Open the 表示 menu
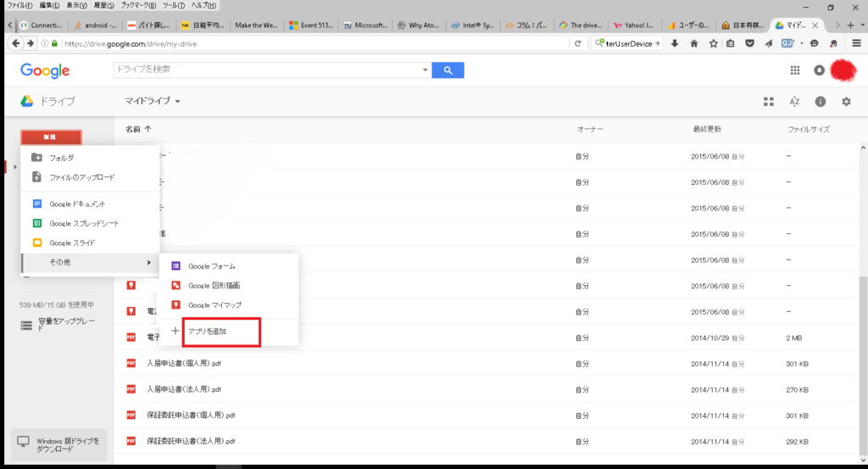868x469 pixels. 76,5
